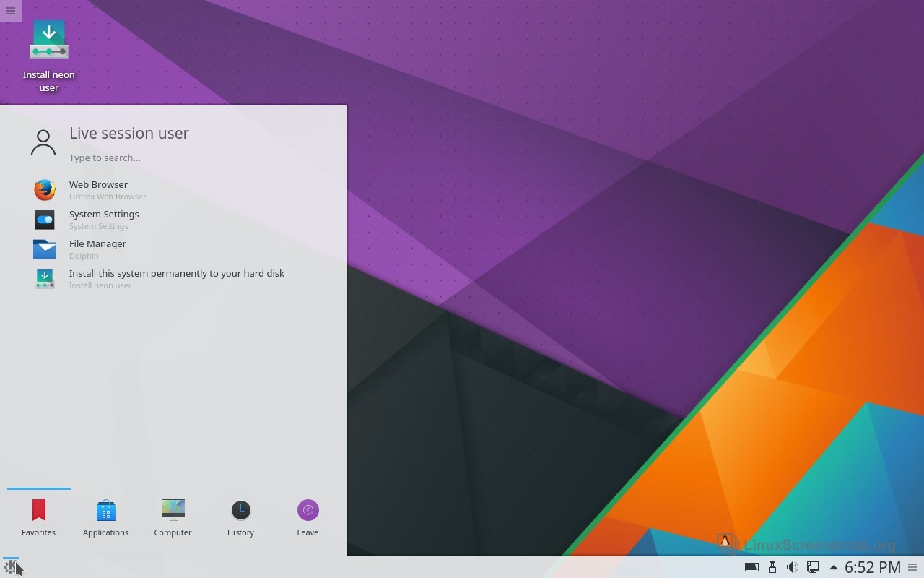924x578 pixels.
Task: Open the removable device notifier tray icon
Action: tap(772, 568)
